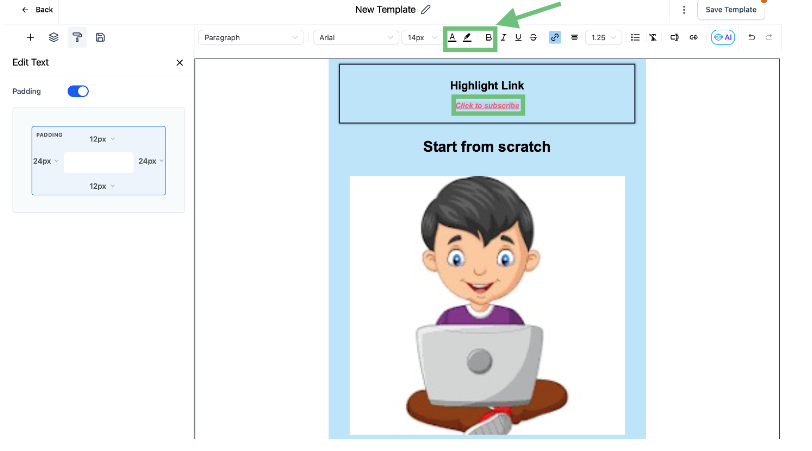Toggle bold formatting
The image size is (812, 451).
point(488,37)
